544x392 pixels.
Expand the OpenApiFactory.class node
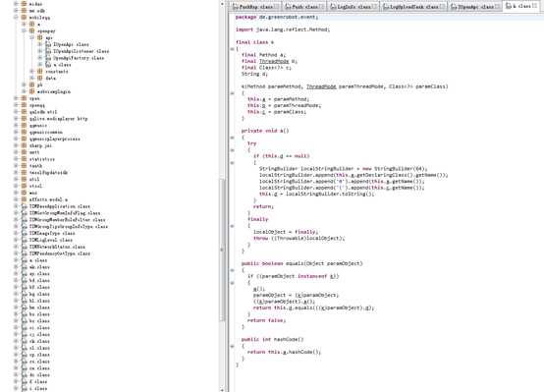[x=40, y=58]
